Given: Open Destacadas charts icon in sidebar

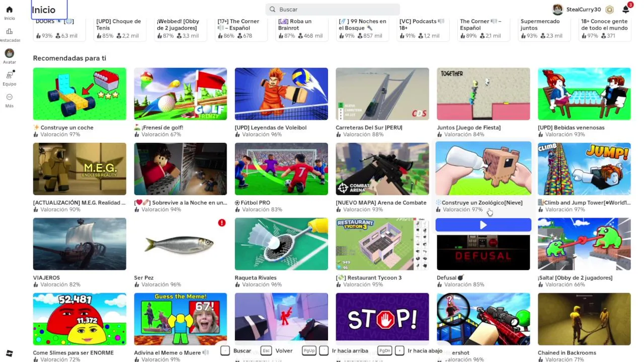Looking at the screenshot, I should pyautogui.click(x=9, y=31).
